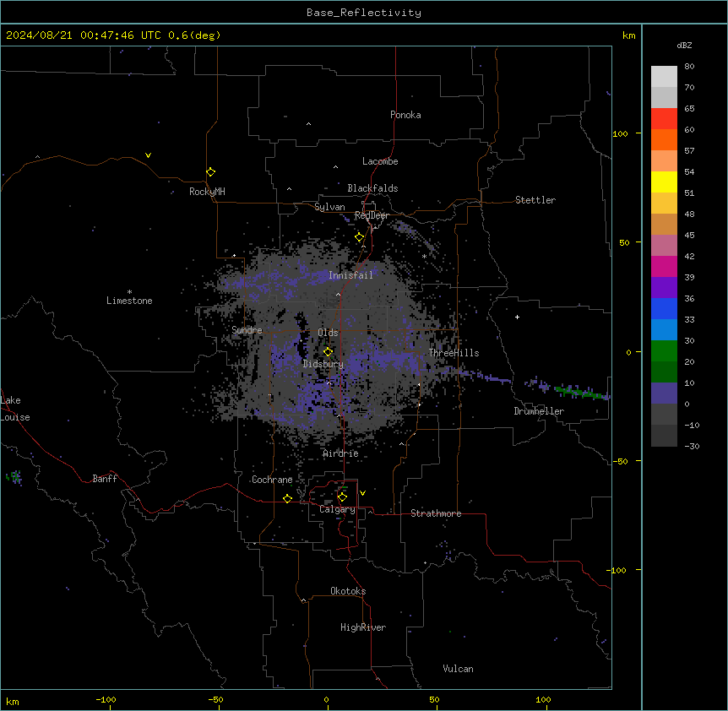Click the 45 value on the dBZ legend
Viewport: 728px width, 711px height.
coord(689,236)
